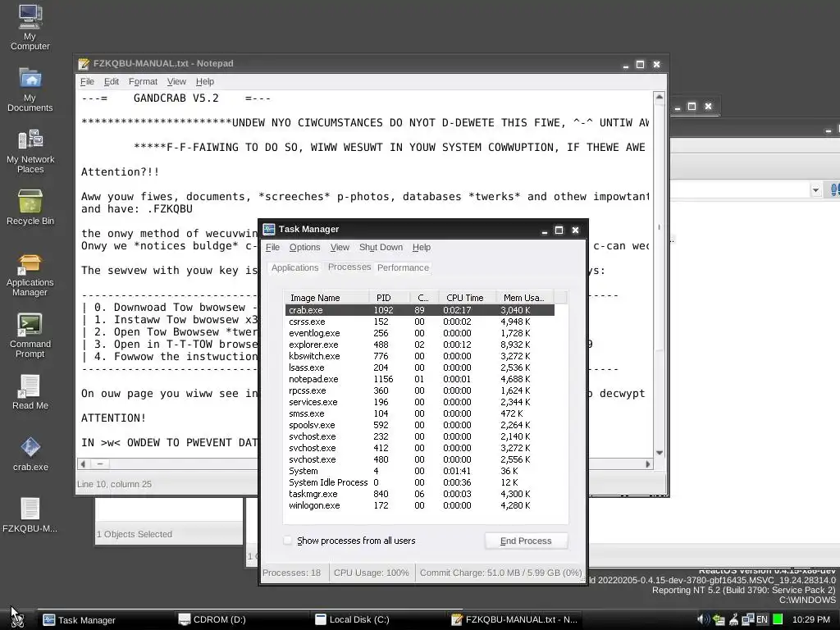
Task: Click the safely remove hardware tray icon
Action: pyautogui.click(x=719, y=620)
